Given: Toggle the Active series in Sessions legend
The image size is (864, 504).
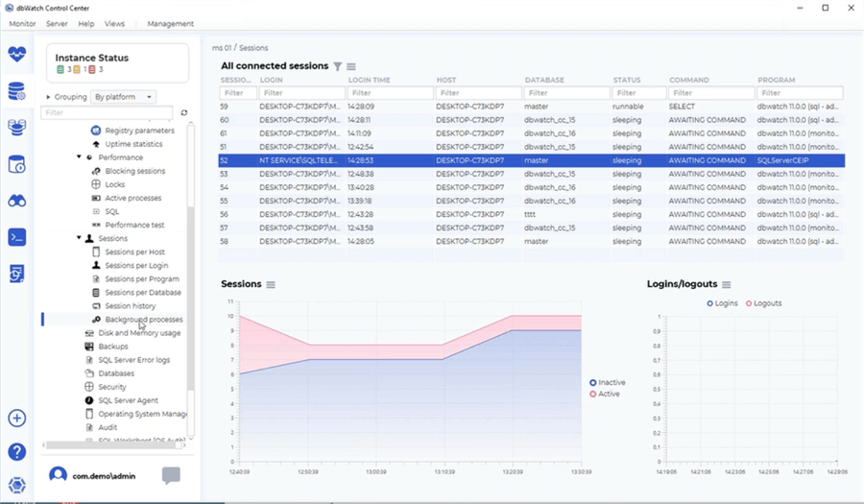Looking at the screenshot, I should pos(605,394).
